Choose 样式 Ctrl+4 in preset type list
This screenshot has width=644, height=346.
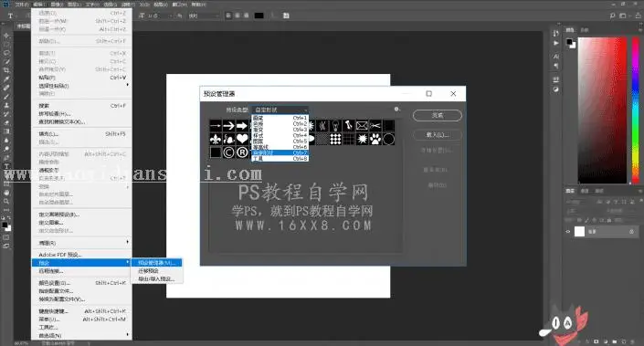tap(280, 135)
